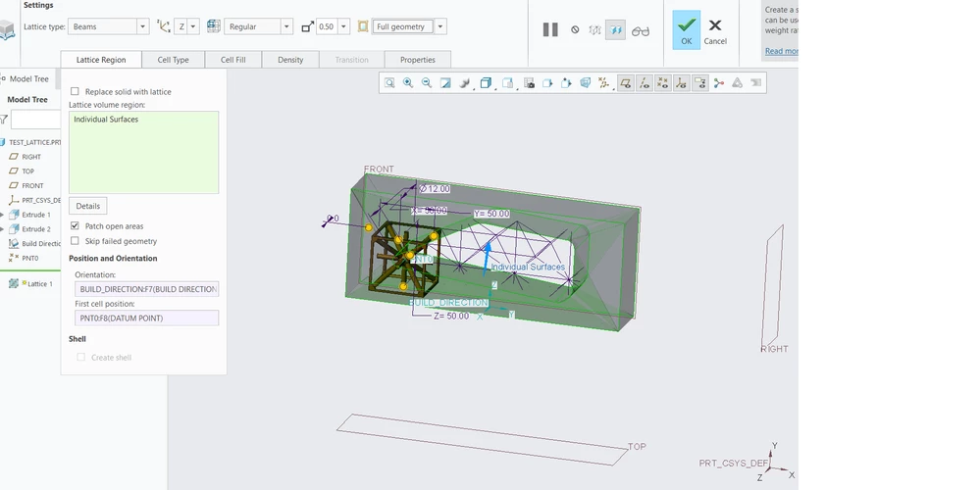
Task: Open the rendering options sphere icon
Action: [465, 83]
